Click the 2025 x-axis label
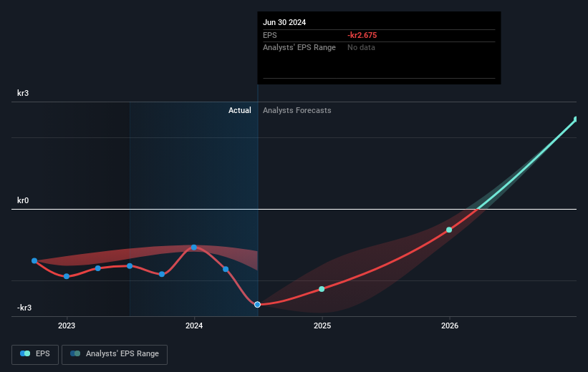 [322, 326]
